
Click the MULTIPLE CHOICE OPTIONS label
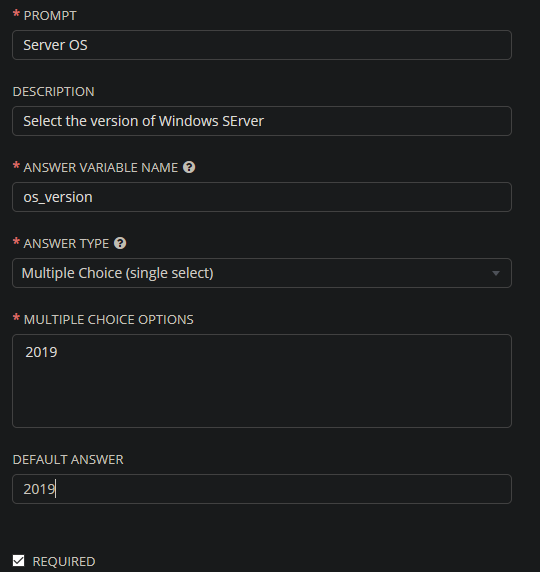109,320
